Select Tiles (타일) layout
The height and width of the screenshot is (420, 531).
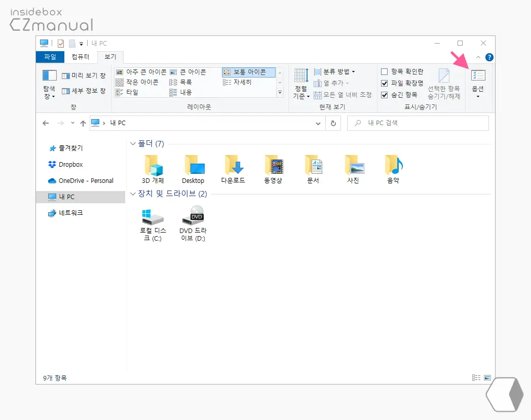[127, 92]
